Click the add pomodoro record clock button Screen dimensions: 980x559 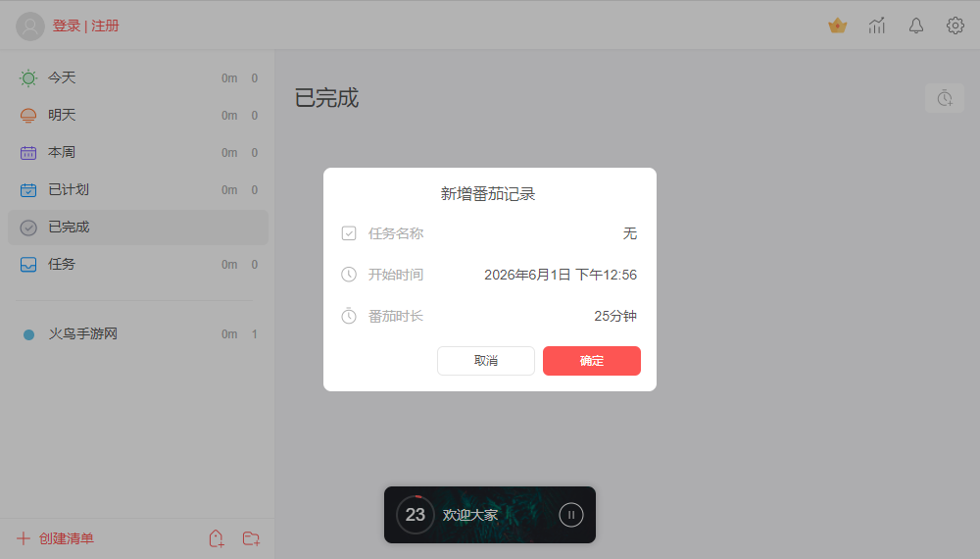click(x=945, y=98)
